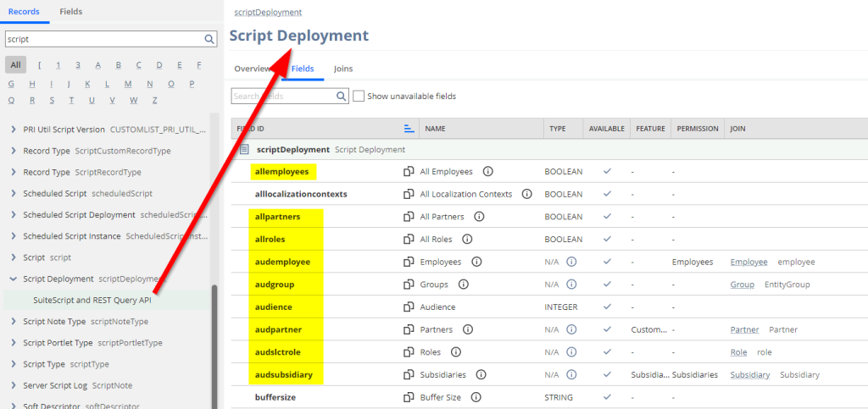Viewport: 868px width, 409px height.
Task: Copy the audslctrole field ID
Action: coord(409,352)
